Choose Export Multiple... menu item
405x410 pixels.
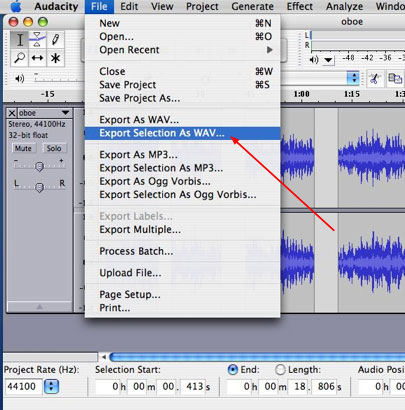tap(183, 230)
